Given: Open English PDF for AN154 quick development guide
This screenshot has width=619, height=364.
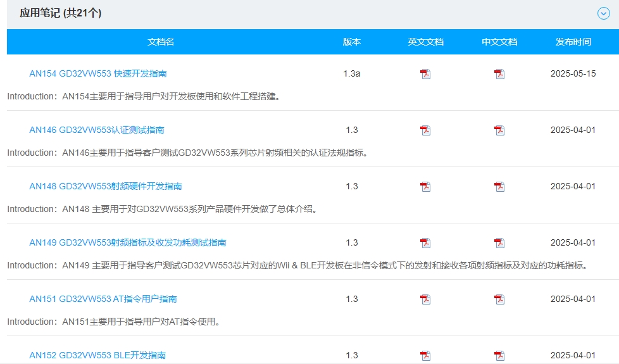Looking at the screenshot, I should coord(425,74).
